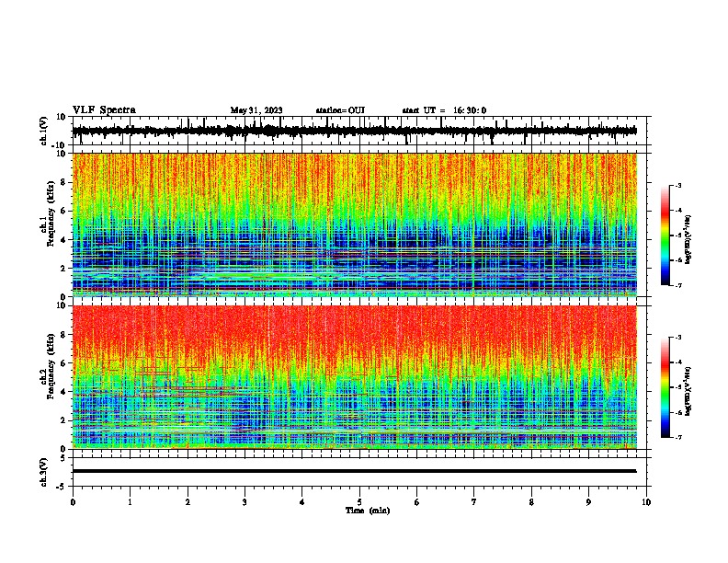Screen dimensions: 728x563
Task: Click time axis tick label "3"
Action: click(x=245, y=502)
